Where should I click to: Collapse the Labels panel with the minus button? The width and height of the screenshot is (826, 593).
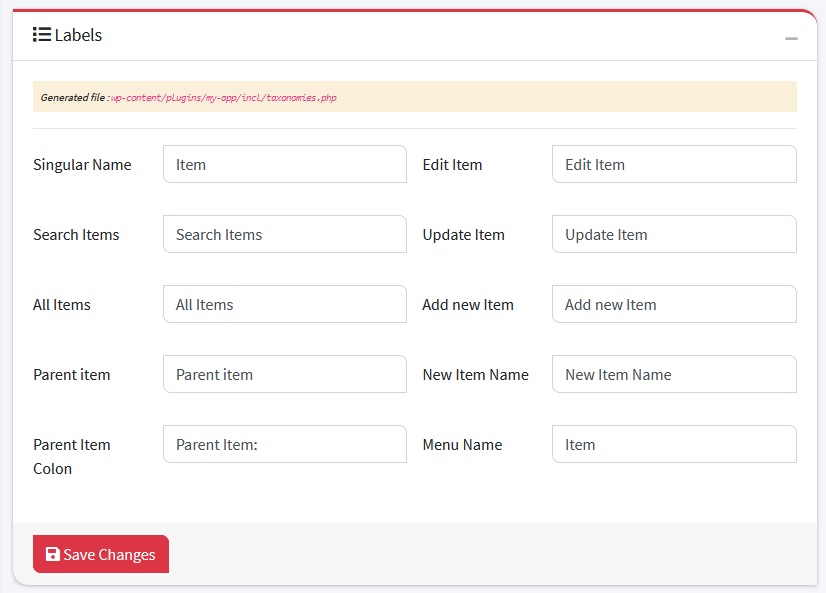[791, 38]
